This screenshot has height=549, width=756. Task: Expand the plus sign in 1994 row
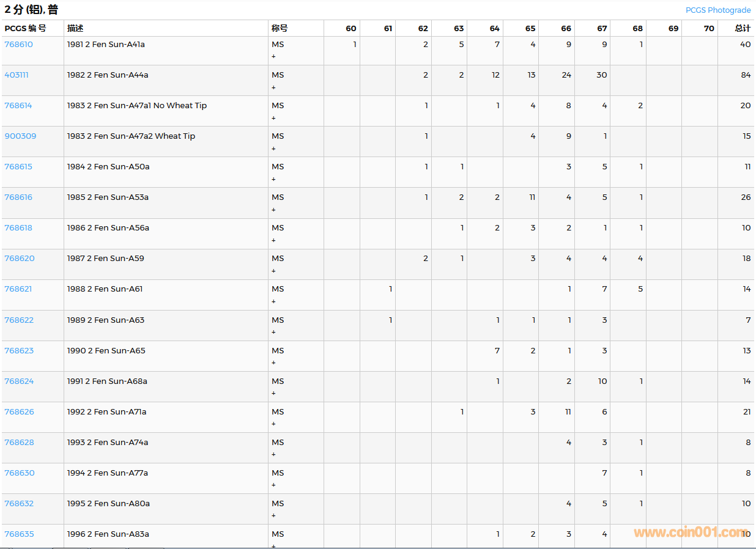[273, 485]
